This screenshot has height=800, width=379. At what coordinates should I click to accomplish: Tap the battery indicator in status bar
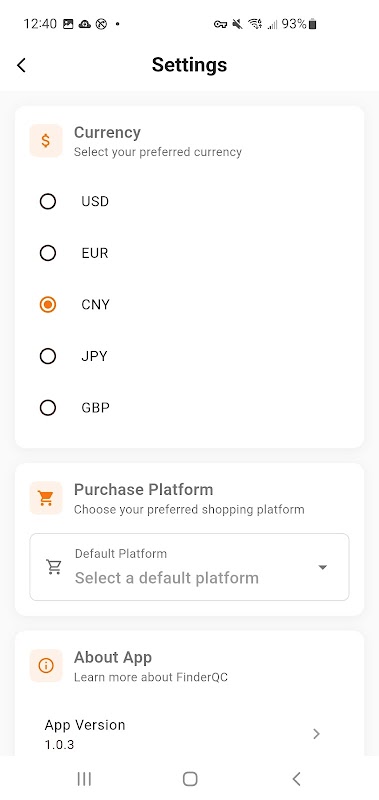pyautogui.click(x=313, y=24)
